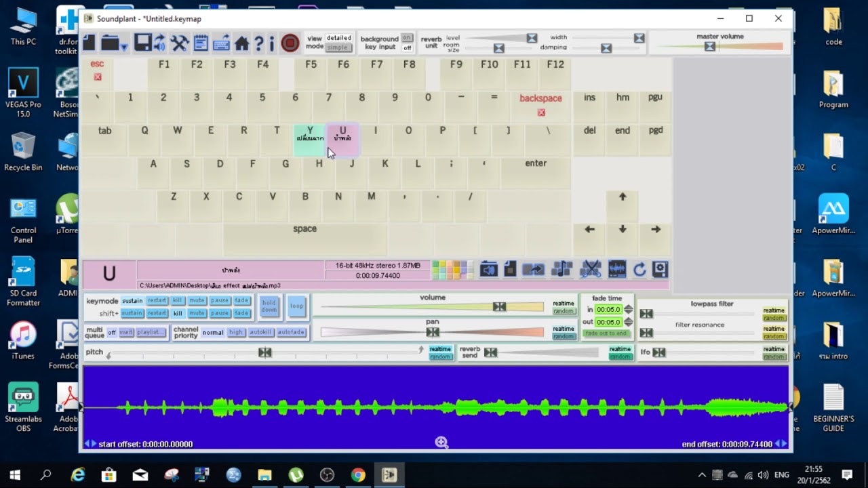Image resolution: width=868 pixels, height=488 pixels.
Task: Open a keymap with the folder icon
Action: pyautogui.click(x=111, y=44)
